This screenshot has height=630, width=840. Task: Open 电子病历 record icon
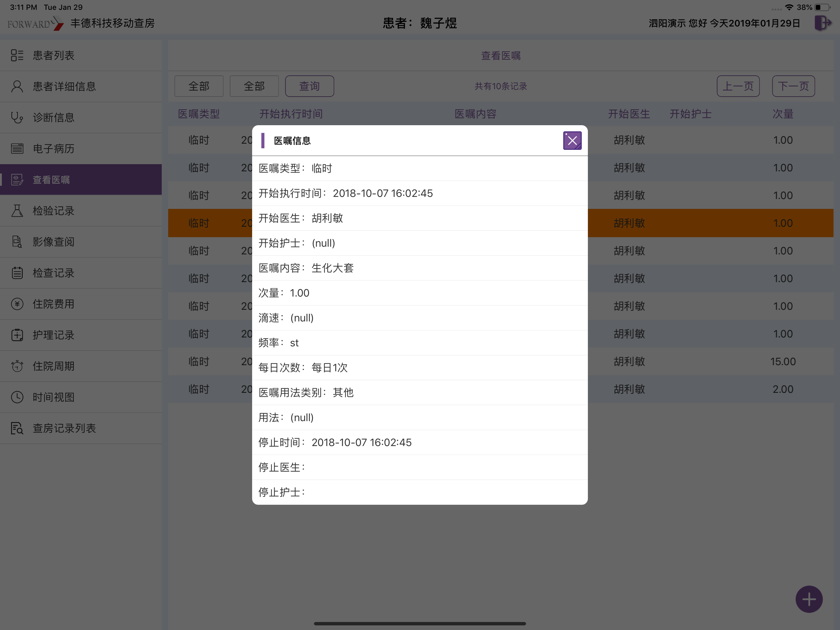pos(17,149)
